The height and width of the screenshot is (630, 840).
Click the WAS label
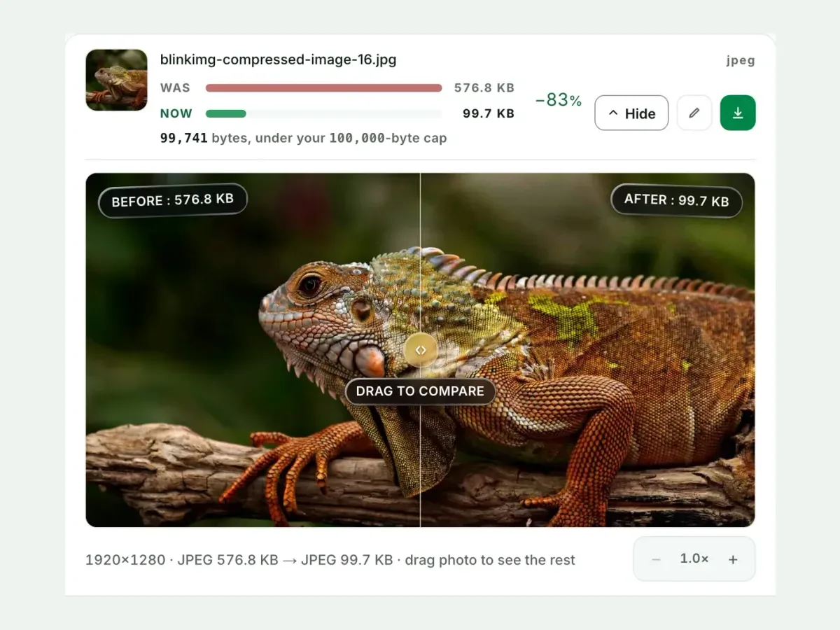click(x=175, y=88)
